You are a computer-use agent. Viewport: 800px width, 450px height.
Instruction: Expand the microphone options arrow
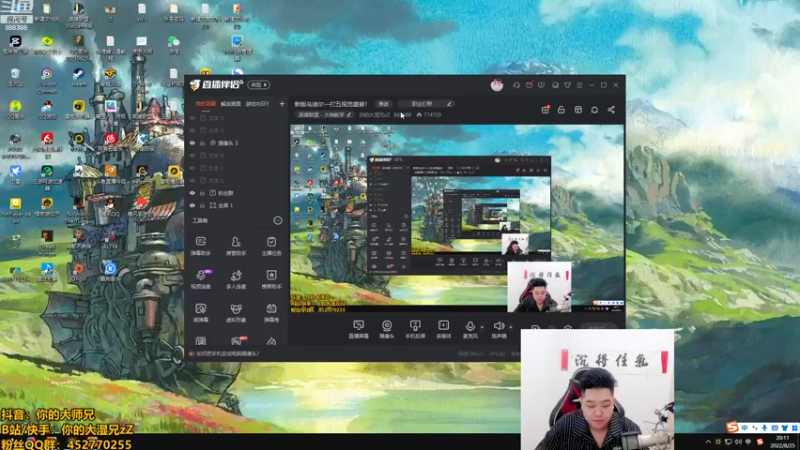pyautogui.click(x=482, y=327)
